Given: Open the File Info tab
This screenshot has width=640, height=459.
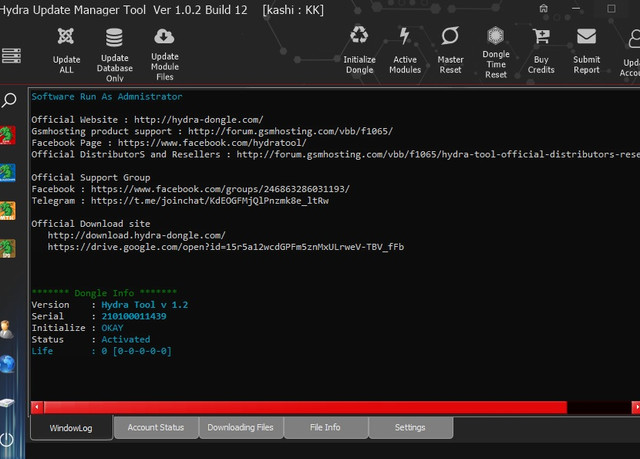Looking at the screenshot, I should 325,427.
